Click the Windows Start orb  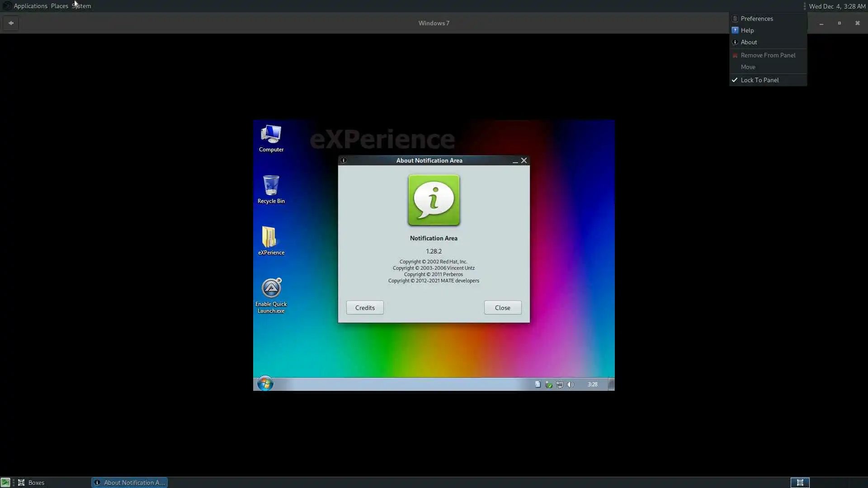(x=265, y=384)
